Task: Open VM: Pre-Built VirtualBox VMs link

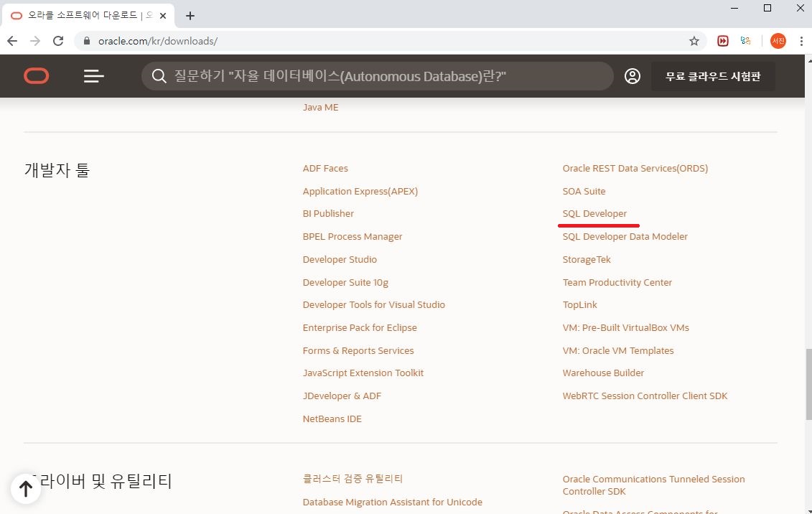Action: click(625, 327)
